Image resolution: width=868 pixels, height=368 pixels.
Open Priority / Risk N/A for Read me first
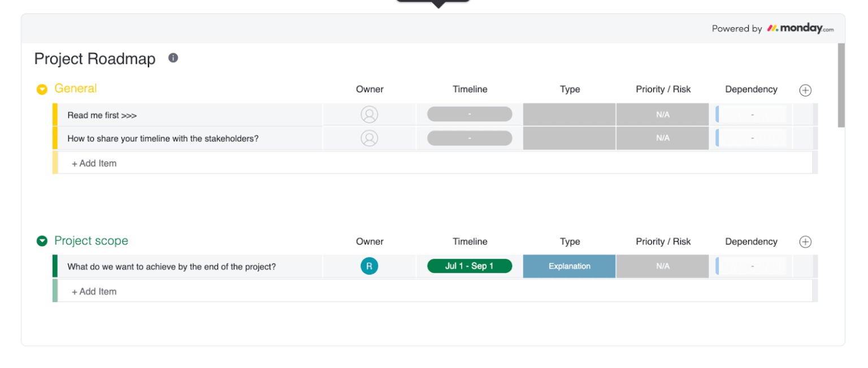(x=662, y=115)
